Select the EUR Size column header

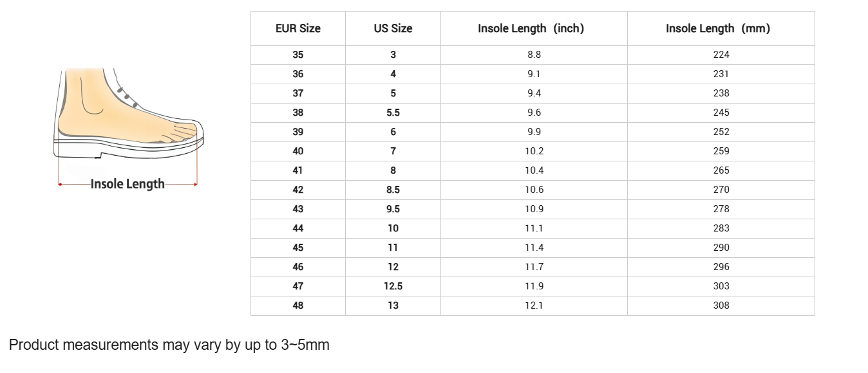tap(298, 28)
